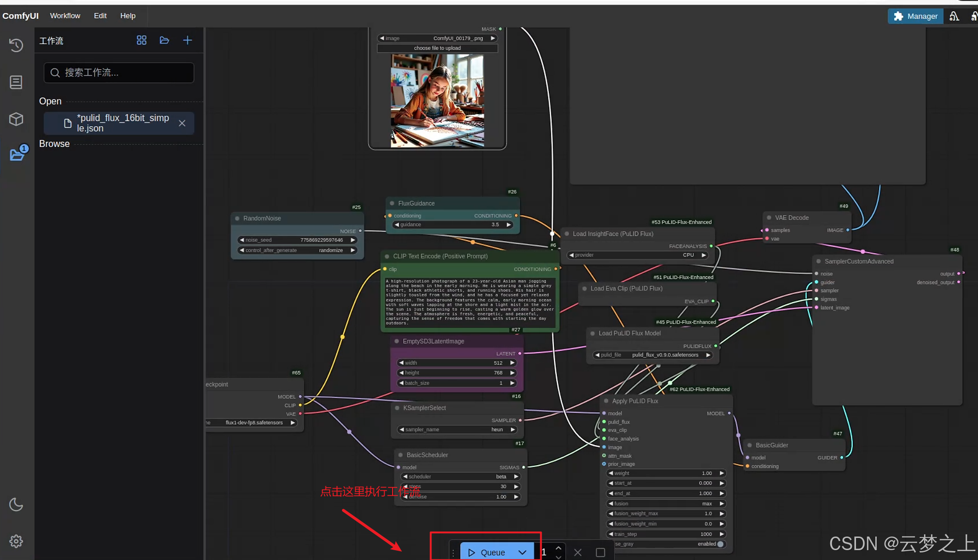Collapse the Apply PuLID Flux node dot
Viewport: 978px width, 560px height.
(606, 401)
